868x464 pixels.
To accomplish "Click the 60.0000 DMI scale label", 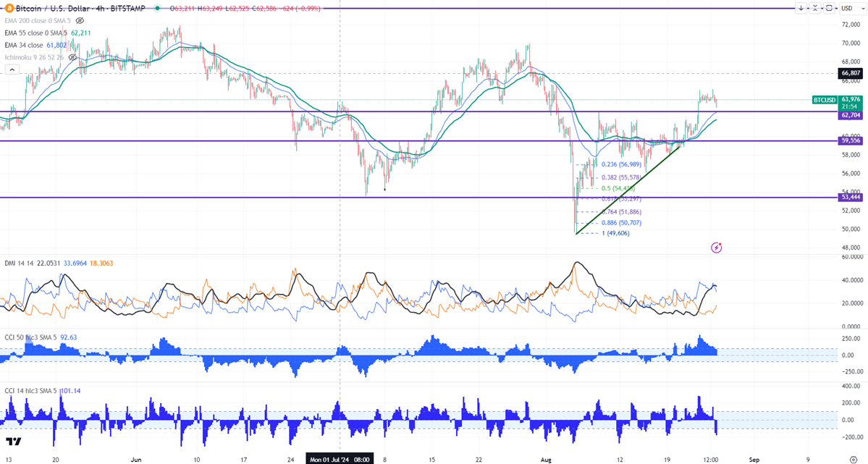I will (x=851, y=257).
